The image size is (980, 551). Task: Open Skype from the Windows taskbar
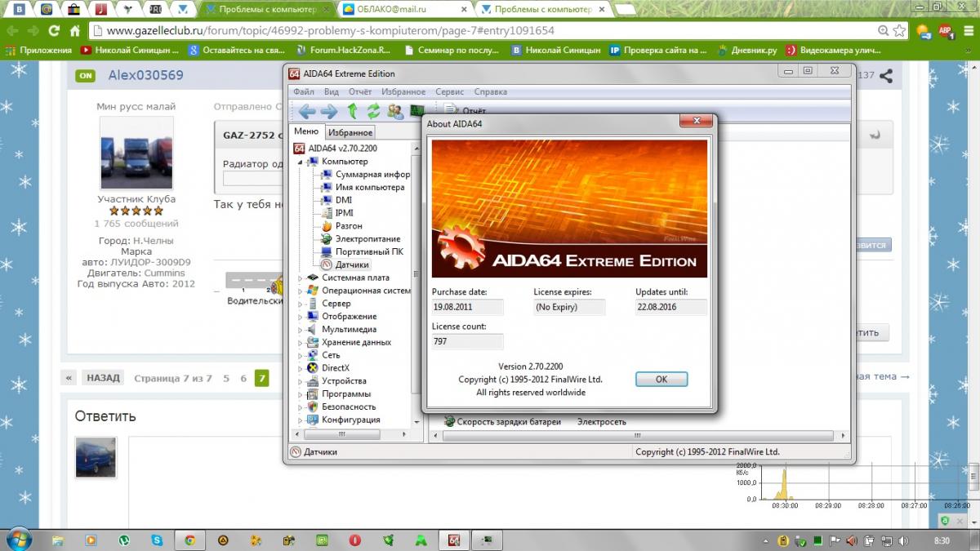click(156, 540)
